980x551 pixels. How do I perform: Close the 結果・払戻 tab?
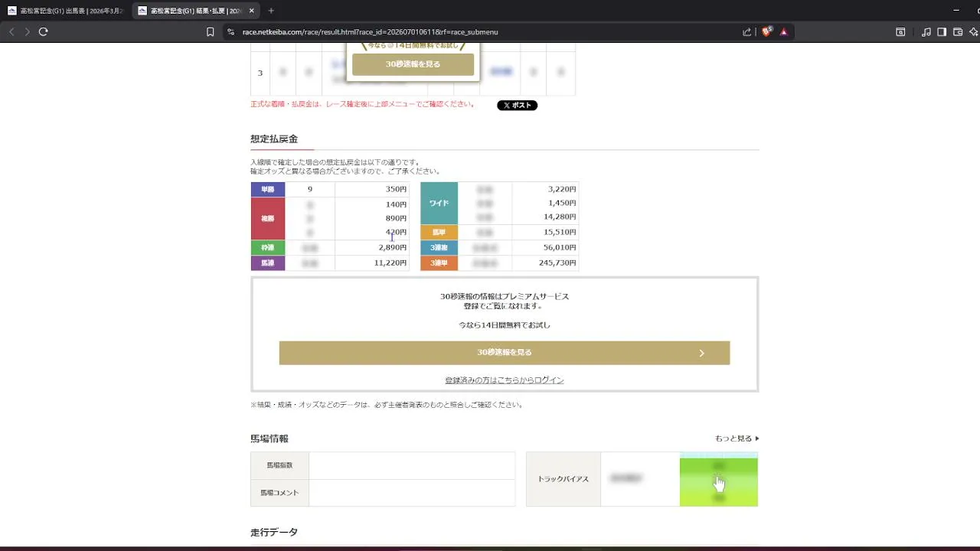coord(251,11)
